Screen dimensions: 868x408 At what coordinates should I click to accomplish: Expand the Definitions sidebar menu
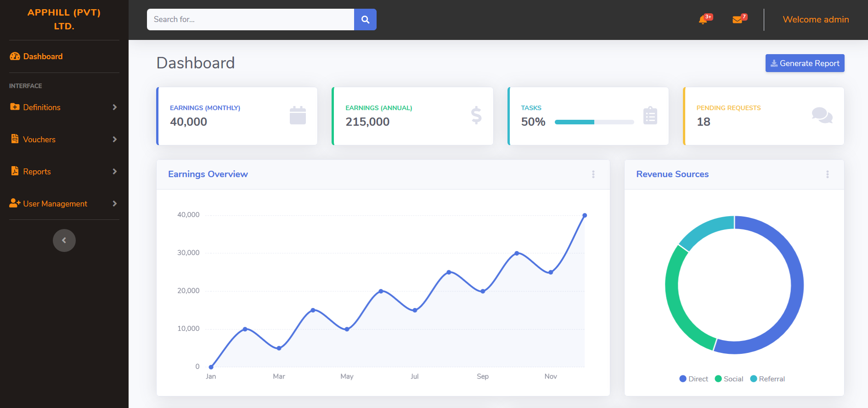point(63,107)
